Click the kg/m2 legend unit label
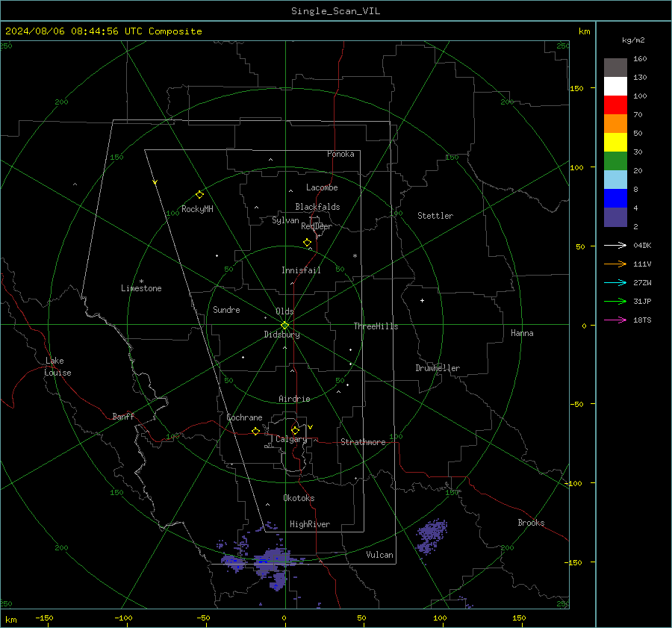This screenshot has height=628, width=672. (633, 40)
